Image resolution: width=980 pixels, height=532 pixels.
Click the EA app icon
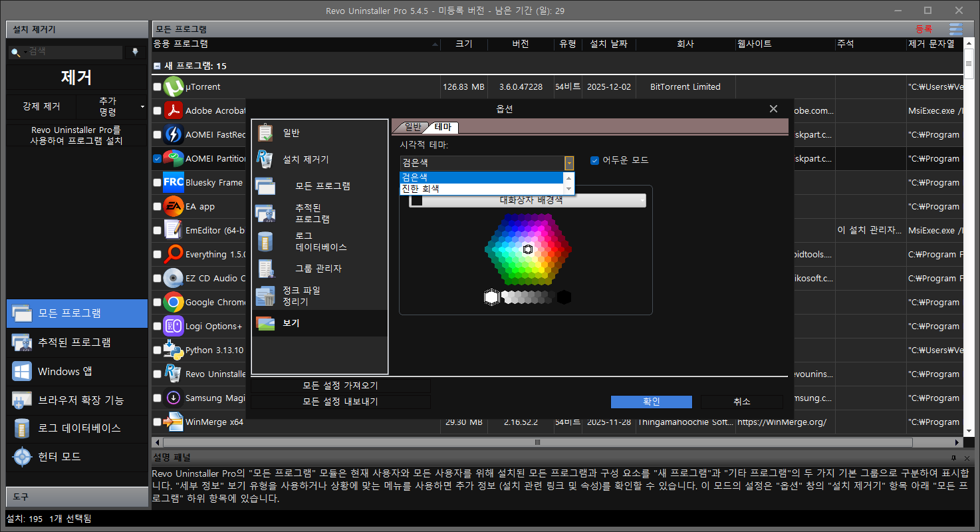[x=174, y=206]
